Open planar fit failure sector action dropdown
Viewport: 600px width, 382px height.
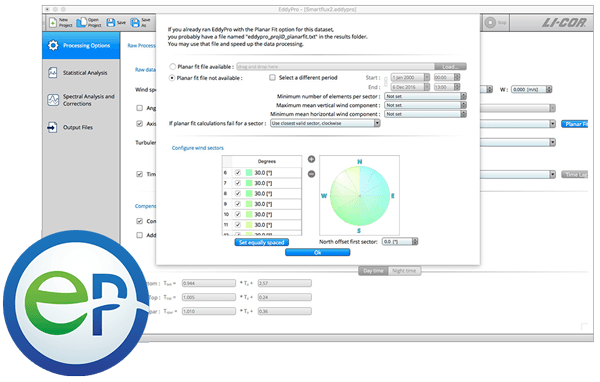point(325,123)
